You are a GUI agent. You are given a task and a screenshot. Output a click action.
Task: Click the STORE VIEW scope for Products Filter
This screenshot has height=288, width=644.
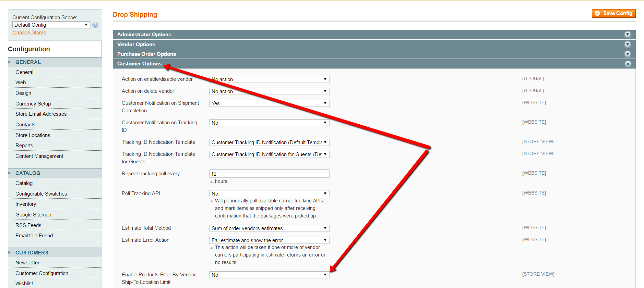[538, 274]
